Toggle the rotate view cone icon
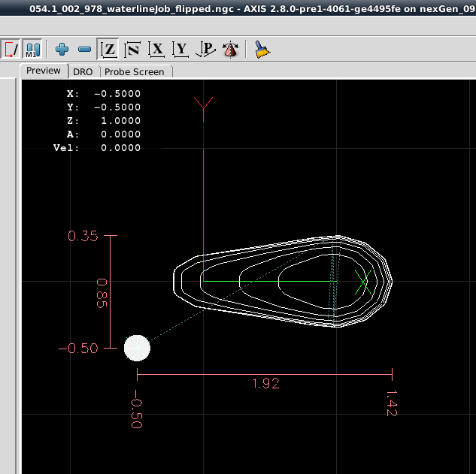476x474 pixels. [231, 50]
